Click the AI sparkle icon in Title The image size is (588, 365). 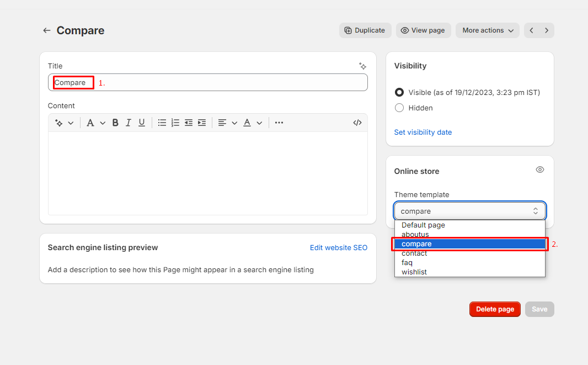point(362,66)
